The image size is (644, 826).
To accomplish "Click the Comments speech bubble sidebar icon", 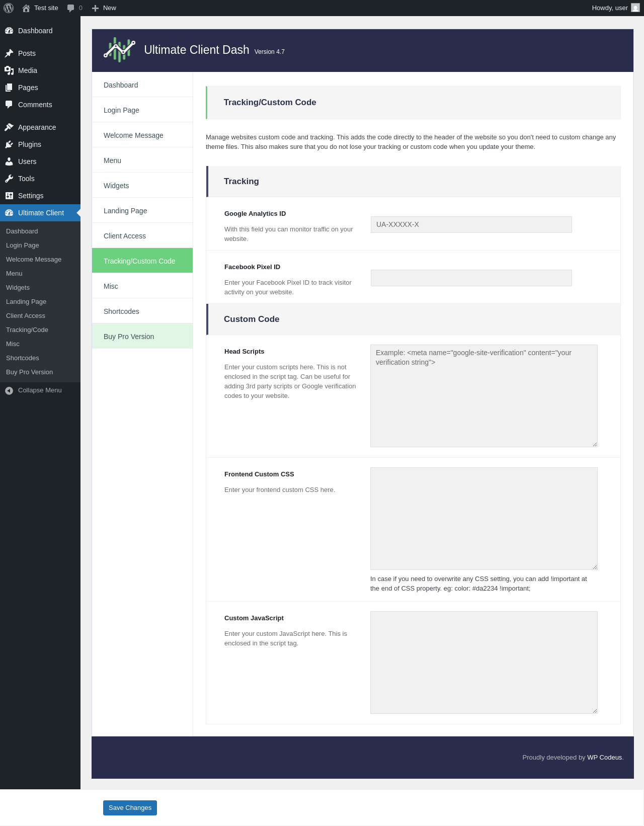I will tap(9, 105).
